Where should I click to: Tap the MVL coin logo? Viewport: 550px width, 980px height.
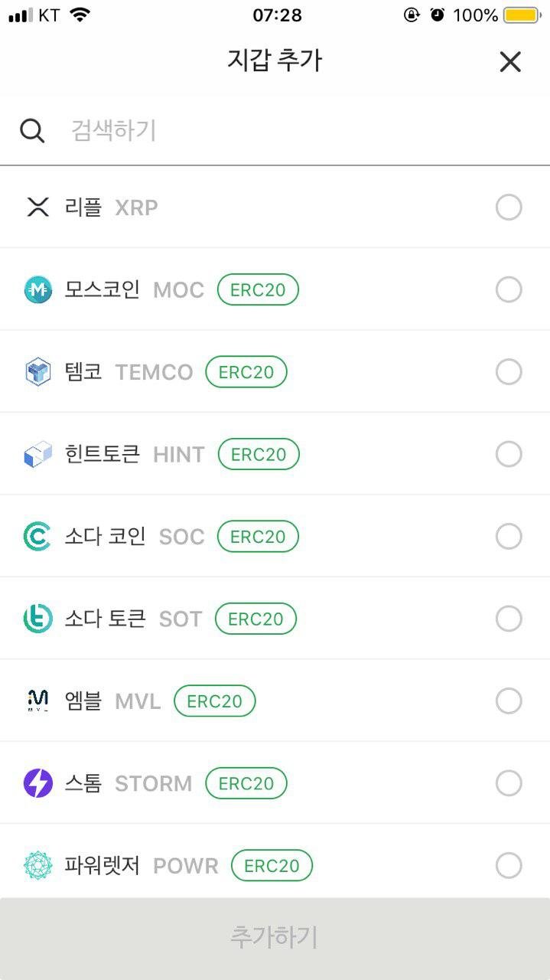point(37,701)
